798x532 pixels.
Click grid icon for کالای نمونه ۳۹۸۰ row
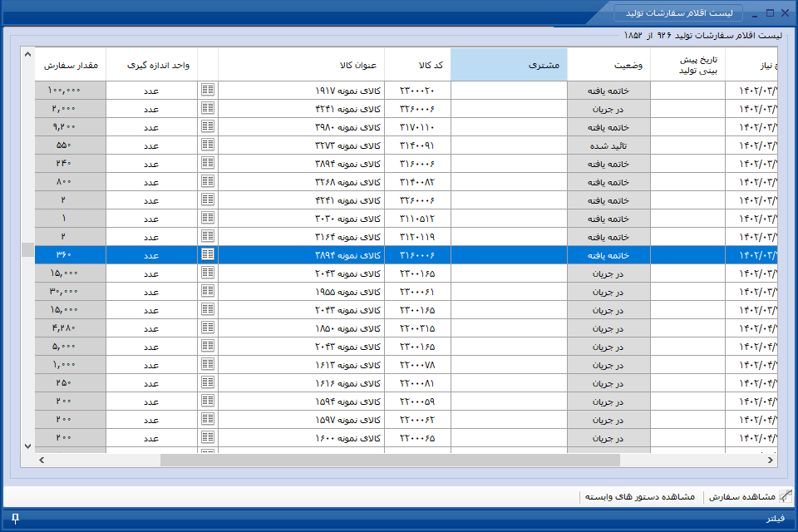(x=208, y=126)
